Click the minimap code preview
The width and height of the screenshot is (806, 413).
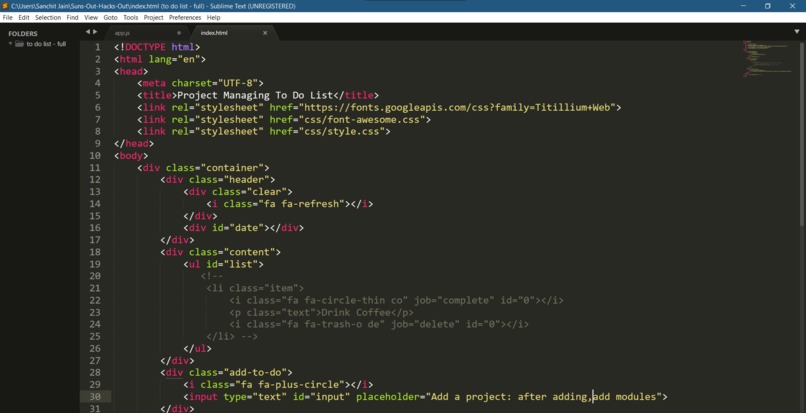[766, 59]
